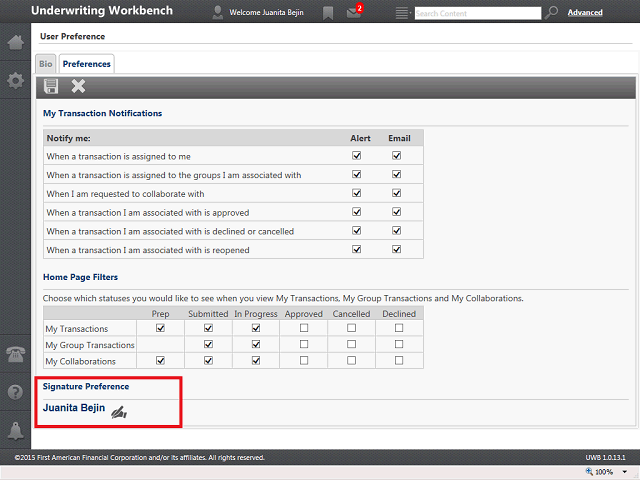Toggle Alert for assigned to my groups
Viewport: 640px width, 480px height.
pyautogui.click(x=357, y=174)
